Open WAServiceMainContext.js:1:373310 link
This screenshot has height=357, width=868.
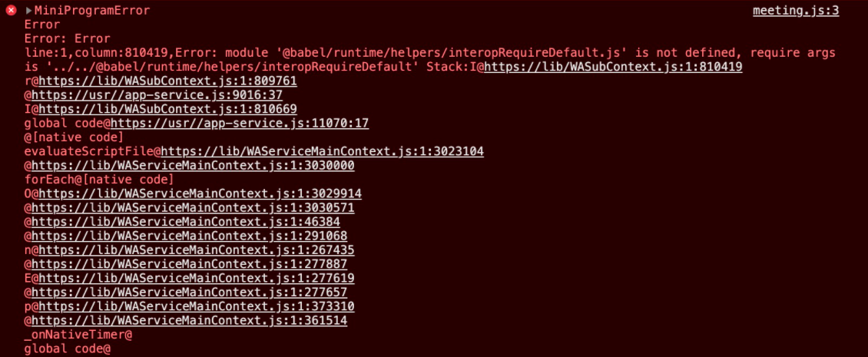pos(197,306)
